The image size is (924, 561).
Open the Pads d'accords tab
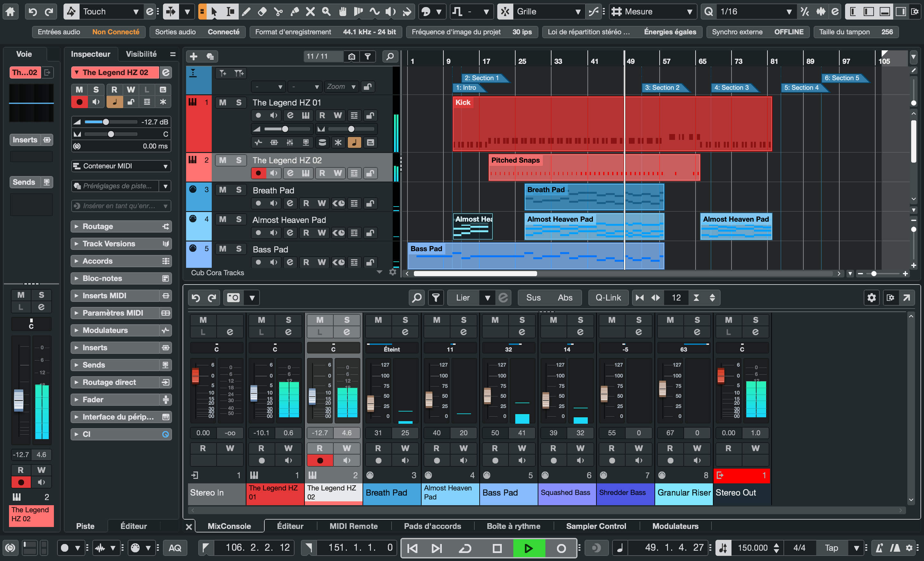(432, 526)
